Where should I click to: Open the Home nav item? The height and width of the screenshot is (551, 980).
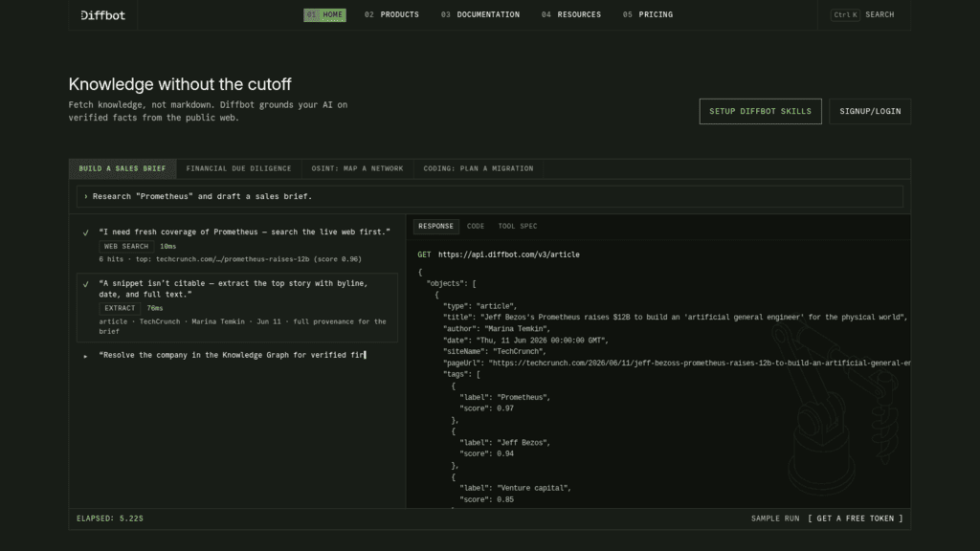pos(325,15)
